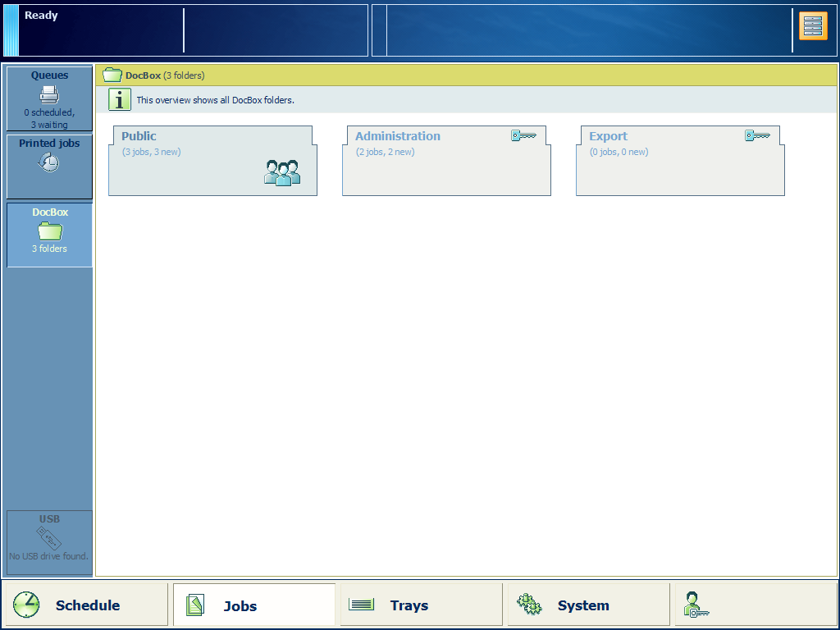Viewport: 840px width, 630px height.
Task: Click the '(0 jobs, 0 new)' text
Action: point(619,152)
